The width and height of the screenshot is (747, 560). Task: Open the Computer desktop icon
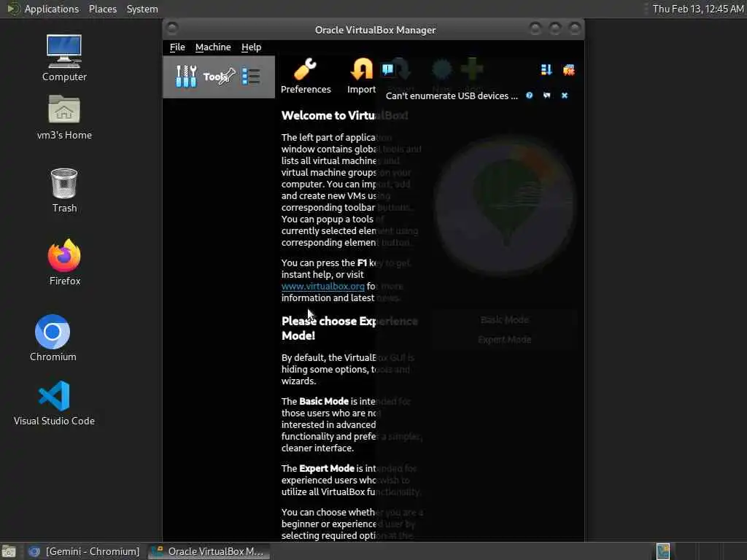[64, 58]
